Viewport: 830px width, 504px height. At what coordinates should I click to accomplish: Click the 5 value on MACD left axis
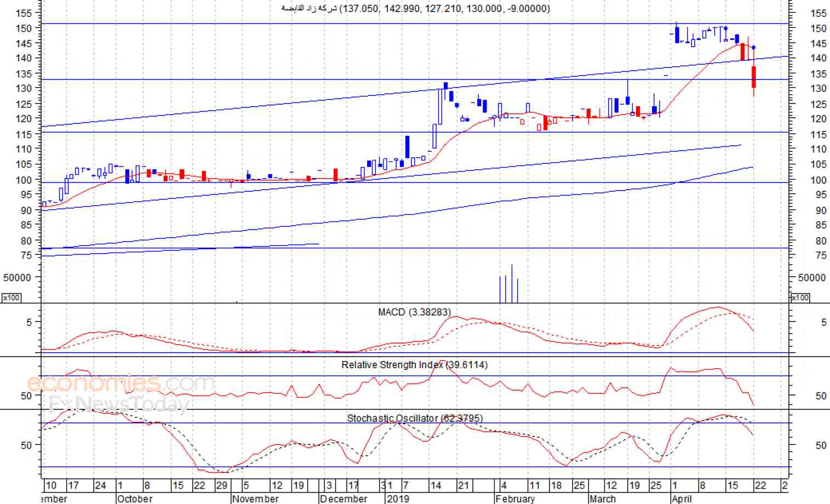coord(29,322)
